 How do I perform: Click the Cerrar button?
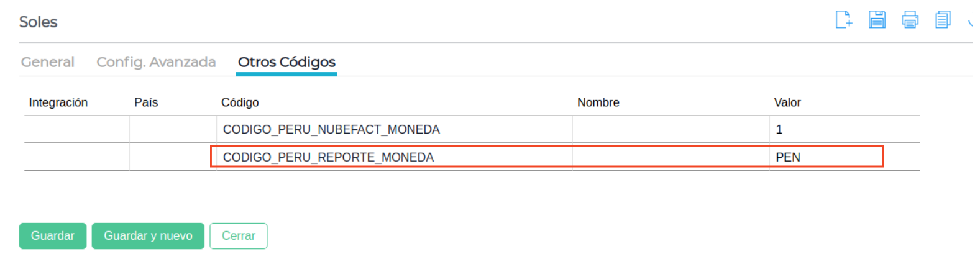(239, 236)
